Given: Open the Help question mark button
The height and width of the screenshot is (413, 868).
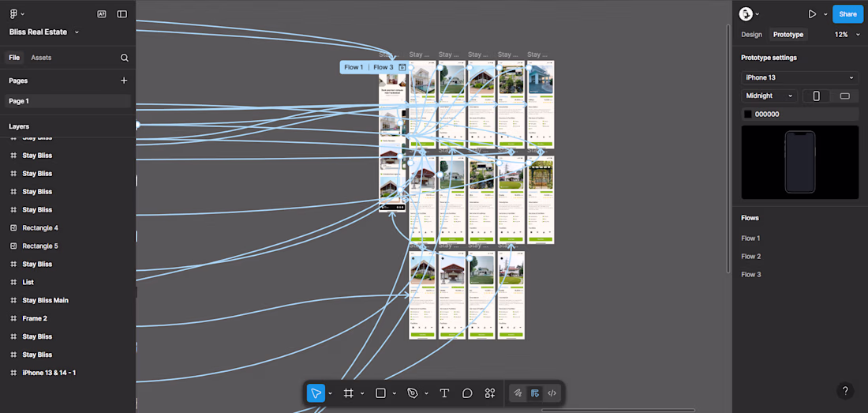Looking at the screenshot, I should point(845,390).
